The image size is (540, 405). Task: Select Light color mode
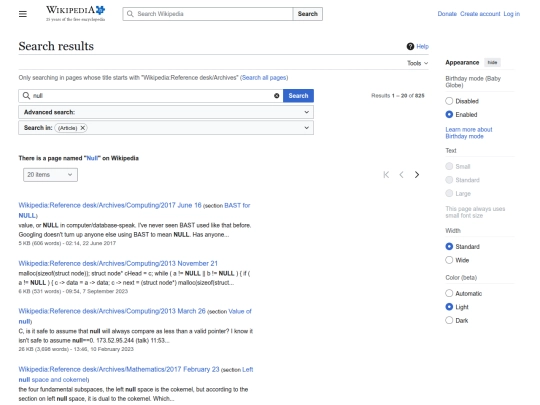(x=449, y=307)
